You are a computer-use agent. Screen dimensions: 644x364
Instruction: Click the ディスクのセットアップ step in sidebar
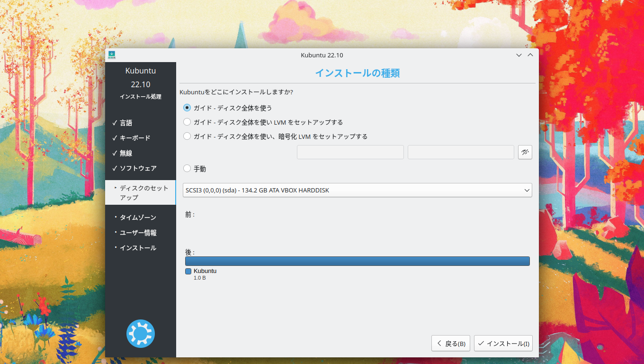point(141,192)
